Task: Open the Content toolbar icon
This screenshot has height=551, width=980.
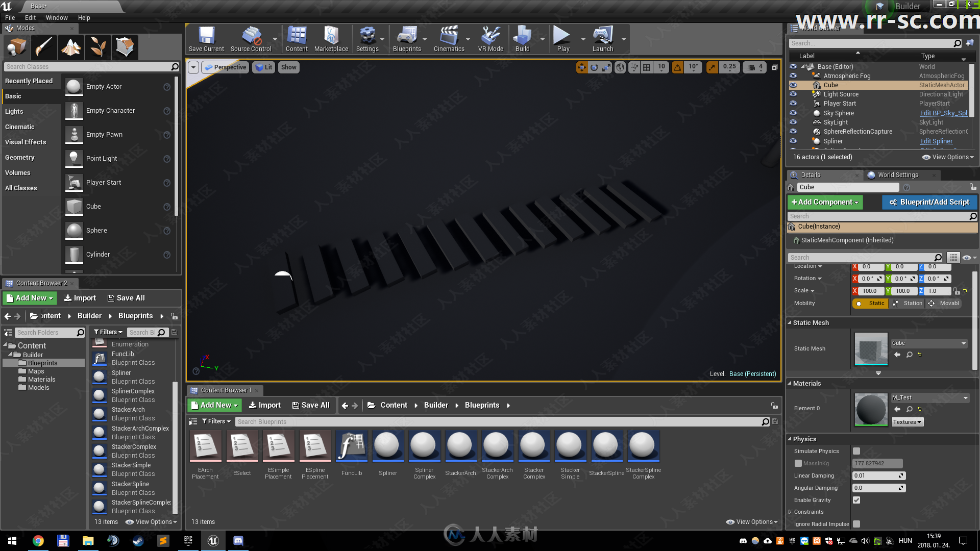Action: [297, 39]
